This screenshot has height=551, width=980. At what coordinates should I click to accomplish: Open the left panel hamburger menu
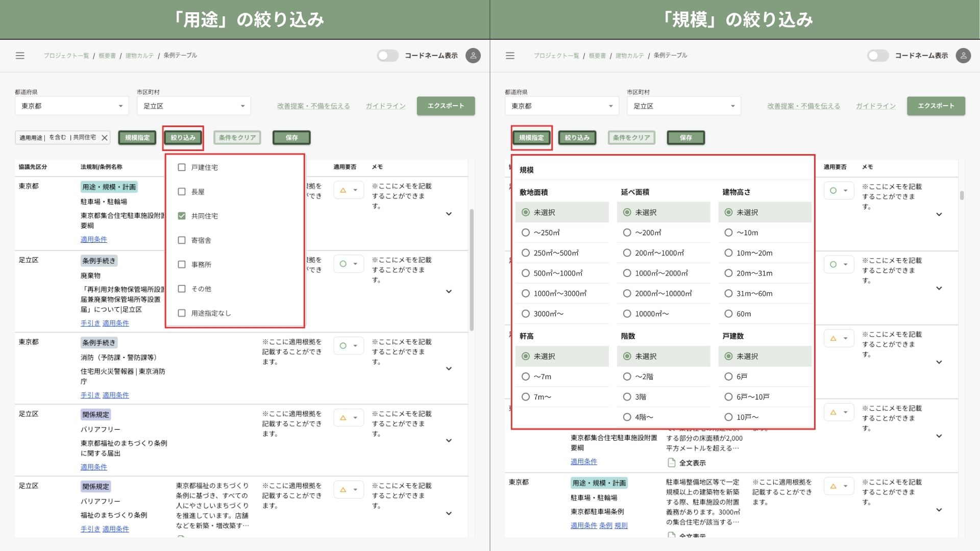pos(20,56)
